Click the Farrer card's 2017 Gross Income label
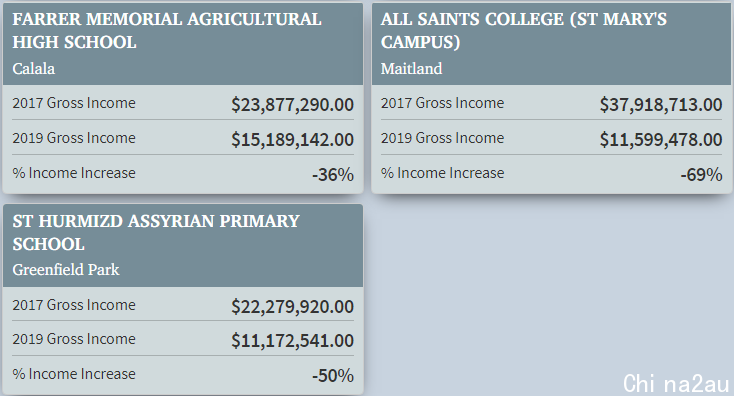Screen dimensions: 734x396 [74, 103]
